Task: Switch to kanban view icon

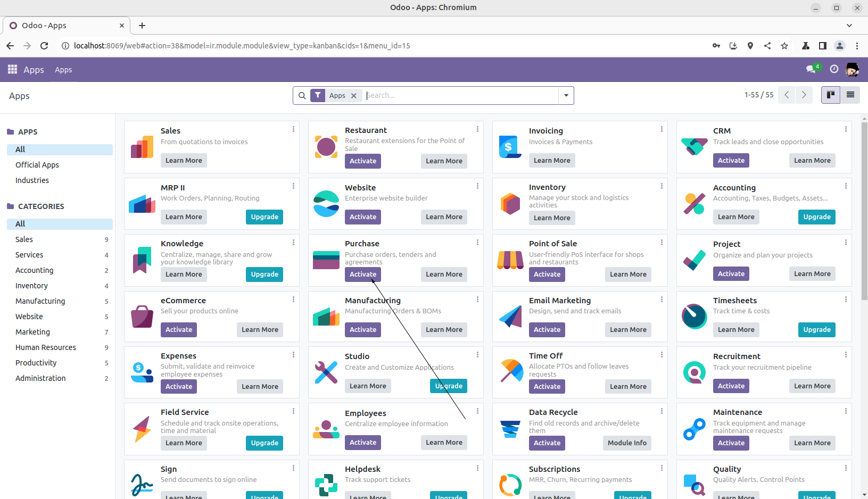Action: 830,95
